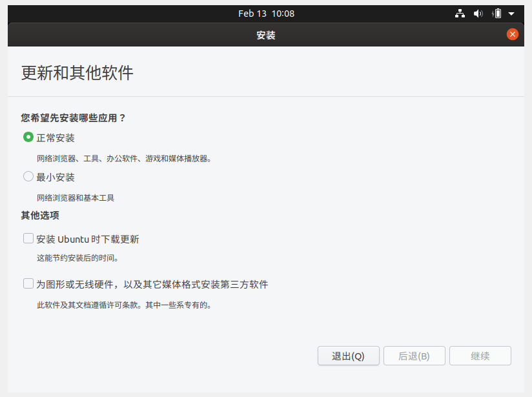Click the 后退(B) button
The image size is (532, 397).
[414, 356]
